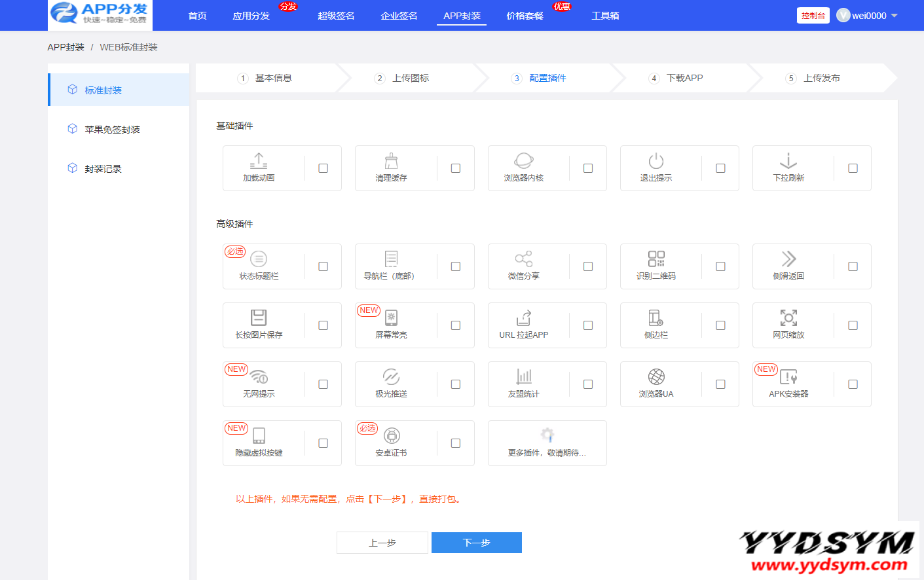Click the 浏览器UA globe icon
The height and width of the screenshot is (580, 924).
point(656,376)
